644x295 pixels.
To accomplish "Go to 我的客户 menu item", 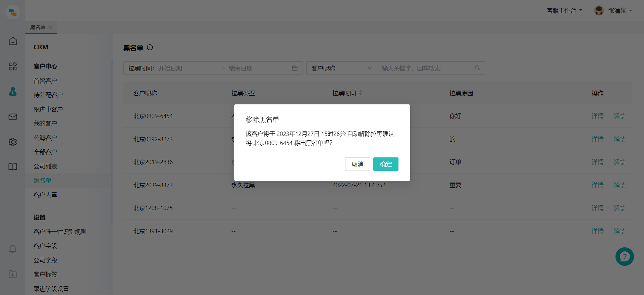I will (45, 124).
